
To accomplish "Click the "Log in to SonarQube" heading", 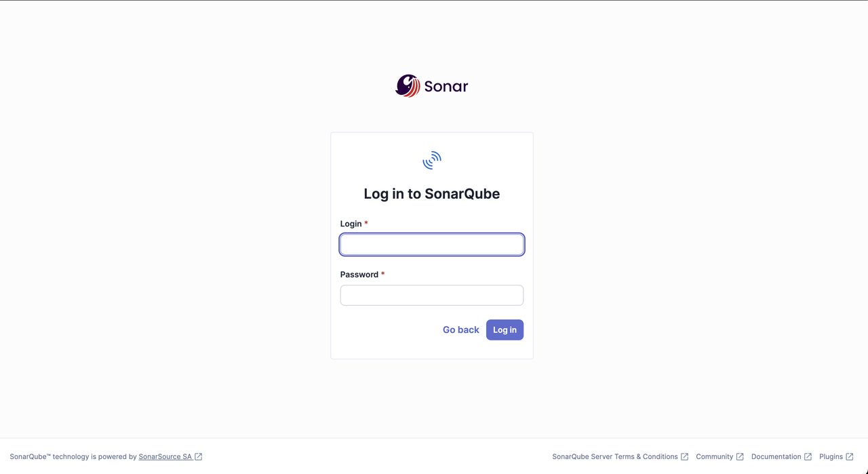I will 432,194.
